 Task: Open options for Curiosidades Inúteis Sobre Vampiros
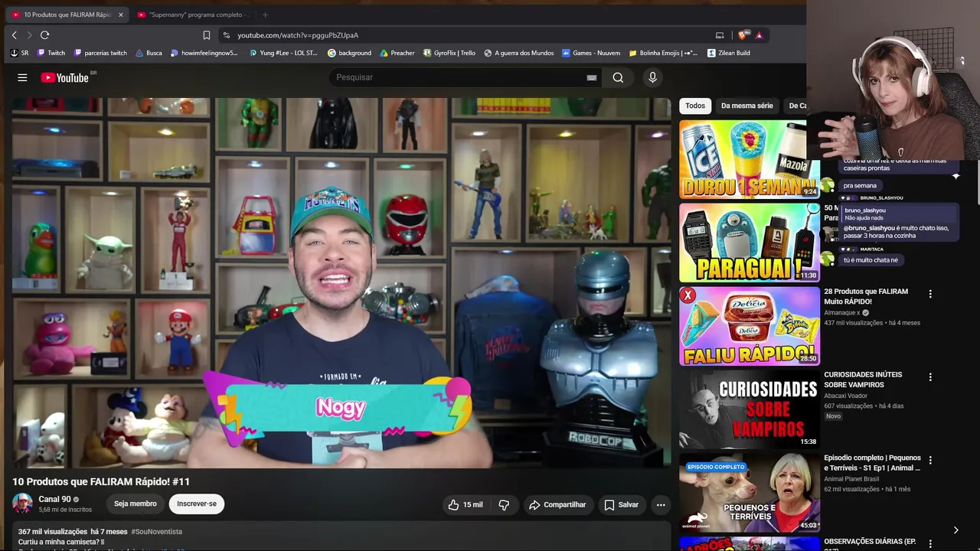tap(930, 377)
